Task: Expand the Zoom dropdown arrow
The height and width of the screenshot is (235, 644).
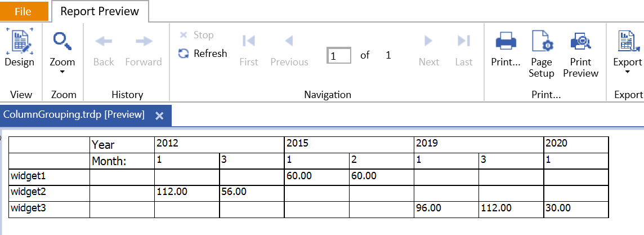Action: tap(62, 72)
